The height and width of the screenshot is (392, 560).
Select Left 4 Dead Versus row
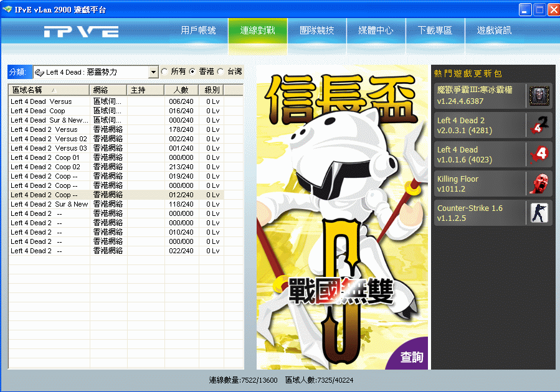pos(116,101)
